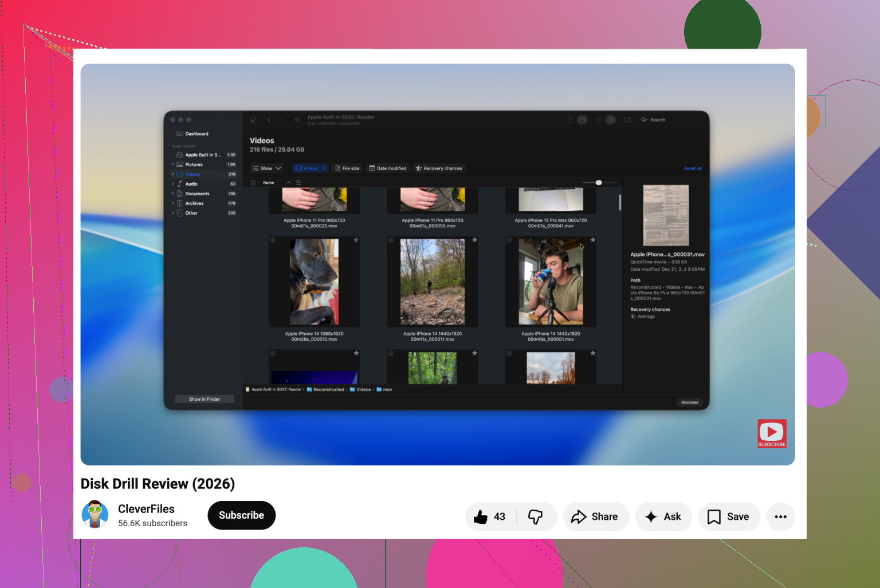Click the YouTube Subscribe watermark icon
880x588 pixels.
pyautogui.click(x=772, y=433)
